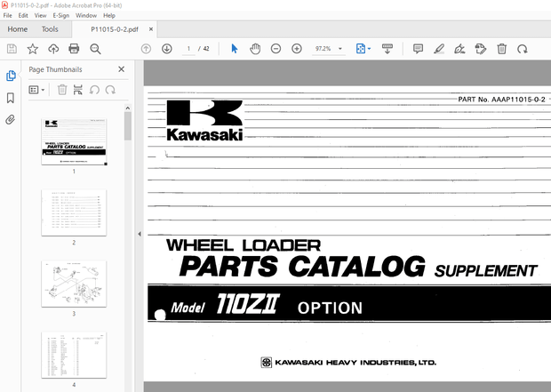The height and width of the screenshot is (392, 551).
Task: Switch to the Tools tab
Action: coord(50,28)
